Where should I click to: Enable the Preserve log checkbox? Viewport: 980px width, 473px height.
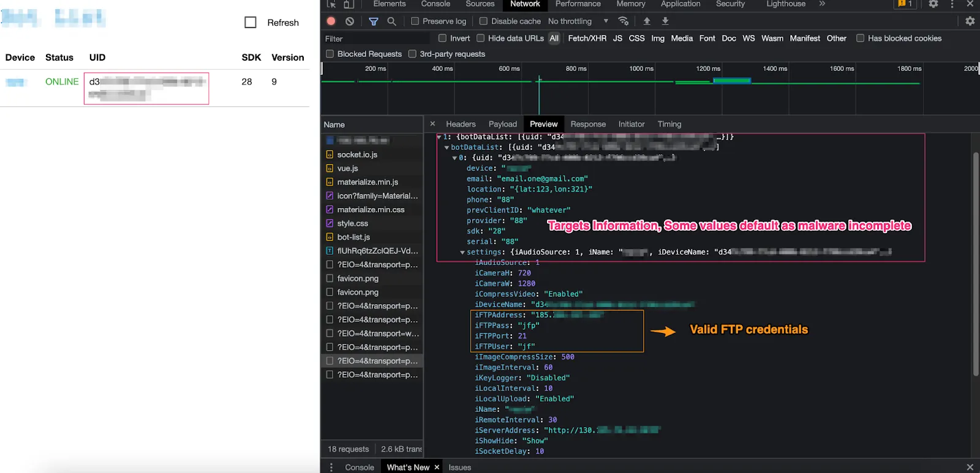tap(415, 21)
